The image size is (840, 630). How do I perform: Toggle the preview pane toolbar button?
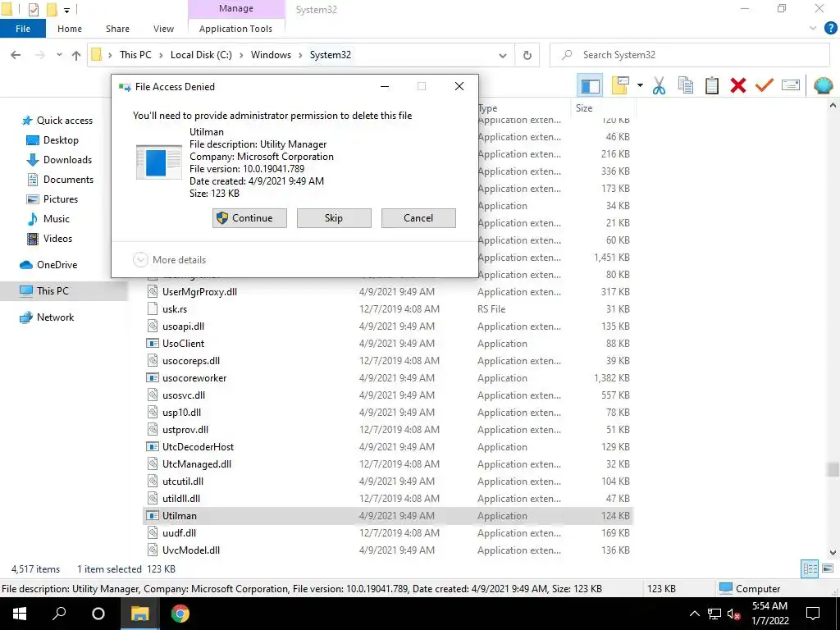click(590, 85)
